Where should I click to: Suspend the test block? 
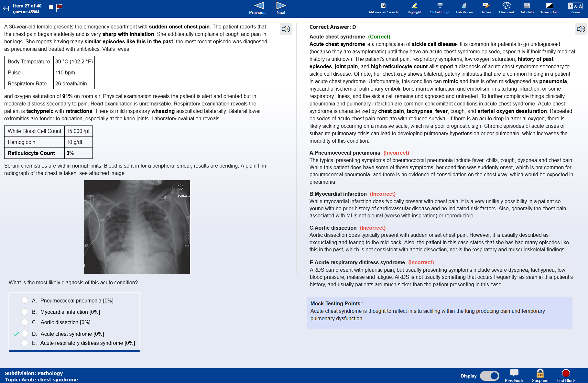(x=540, y=376)
